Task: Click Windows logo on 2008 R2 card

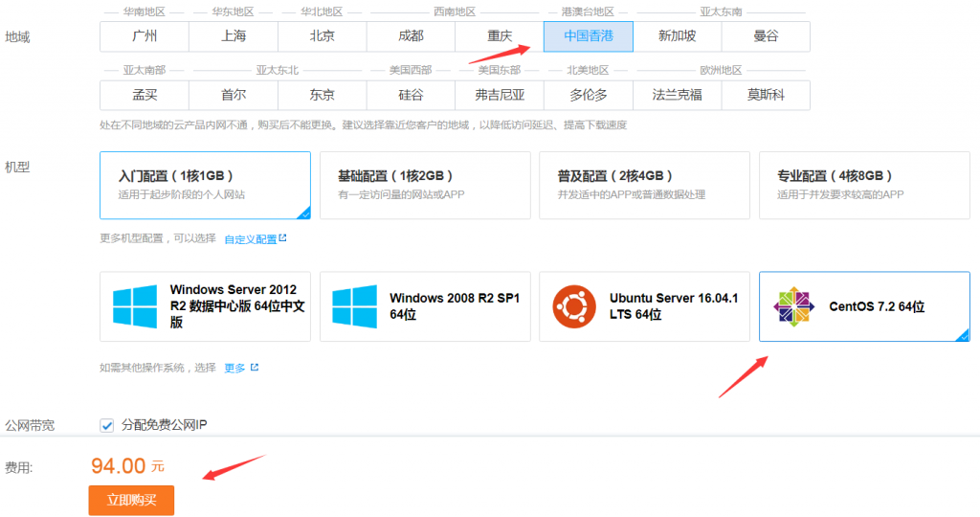Action: 354,306
